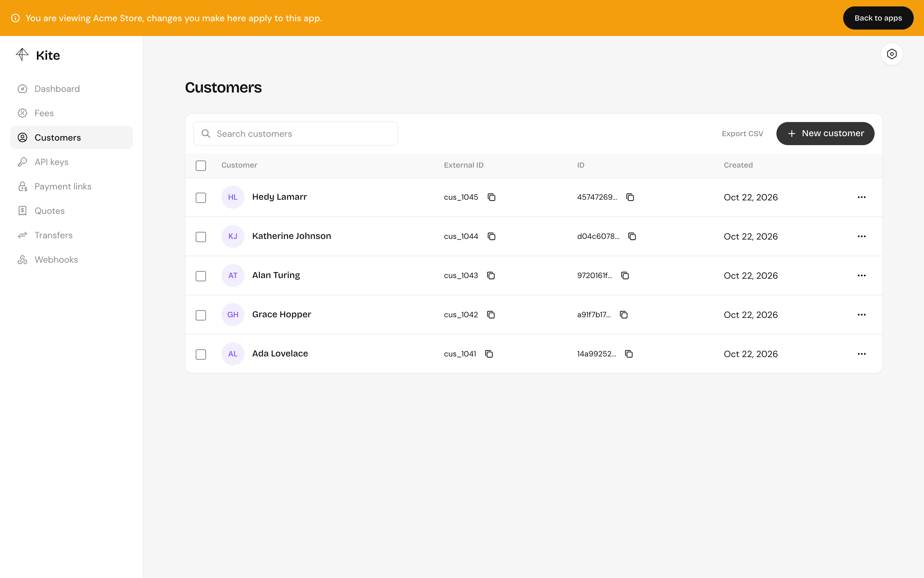Open the hexagon settings icon at top right

892,54
